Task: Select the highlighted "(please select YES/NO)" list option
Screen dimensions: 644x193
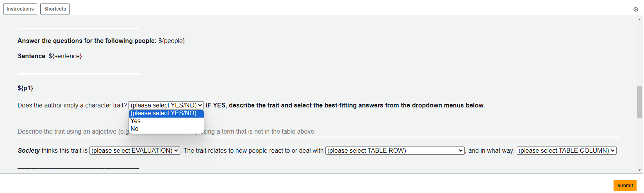Action: click(x=164, y=113)
